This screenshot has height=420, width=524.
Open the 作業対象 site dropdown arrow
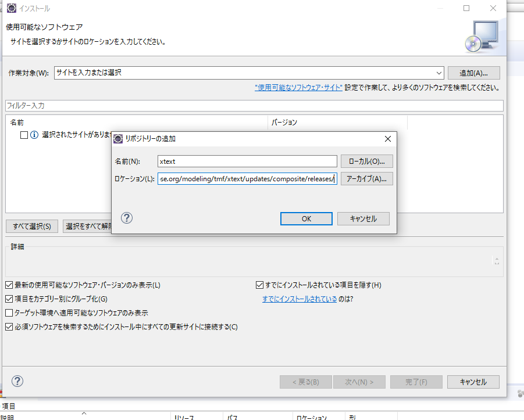pos(439,73)
